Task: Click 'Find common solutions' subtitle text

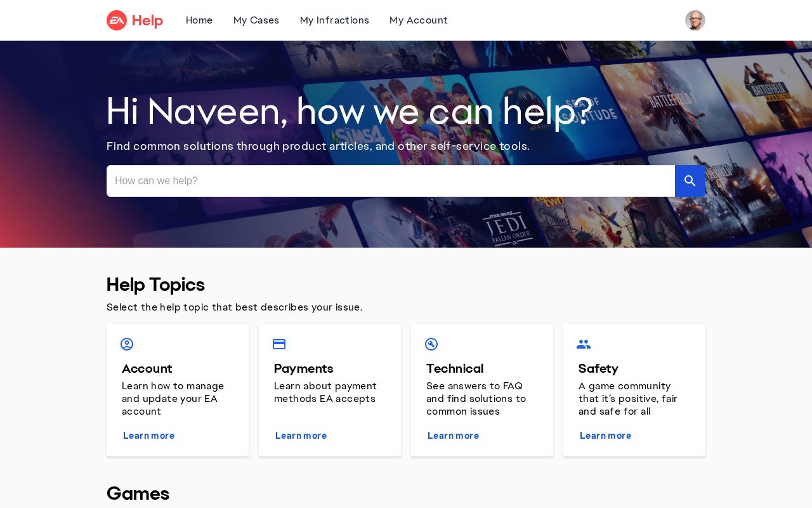Action: point(318,147)
